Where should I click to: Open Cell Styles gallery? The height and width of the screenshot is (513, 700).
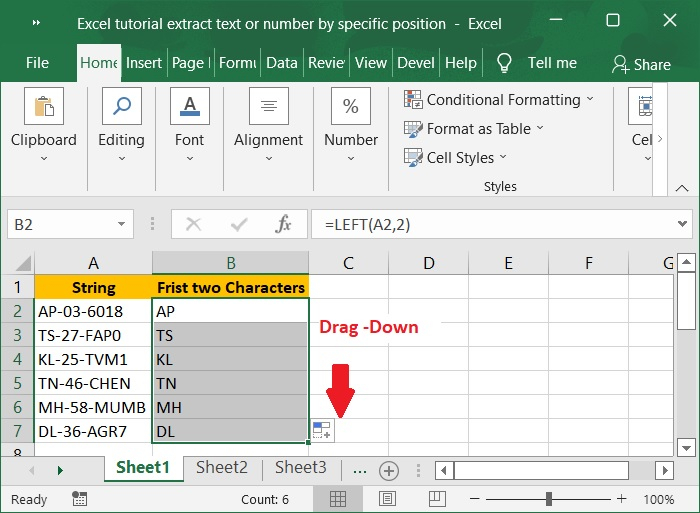pos(455,158)
